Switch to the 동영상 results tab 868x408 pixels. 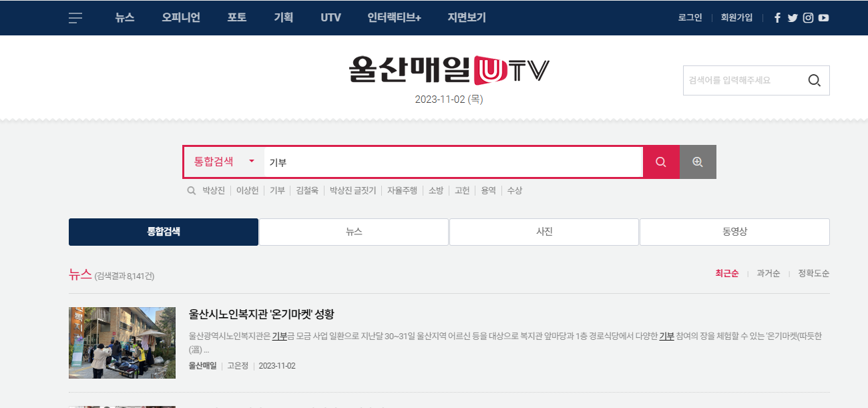coord(734,232)
